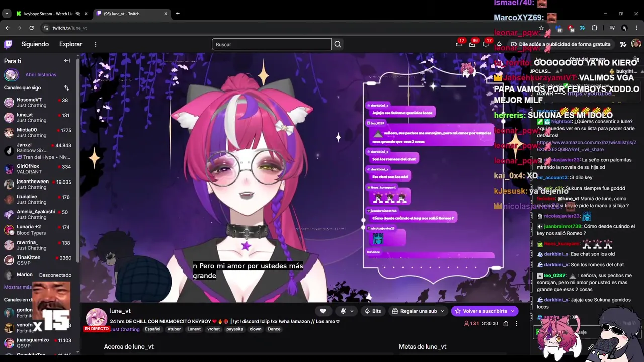Open the browser media control icon
The image size is (644, 362).
coord(612,28)
